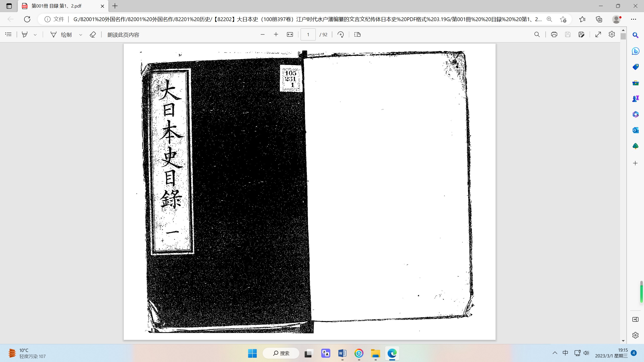
Task: Open sidebar games icon
Action: 635,99
